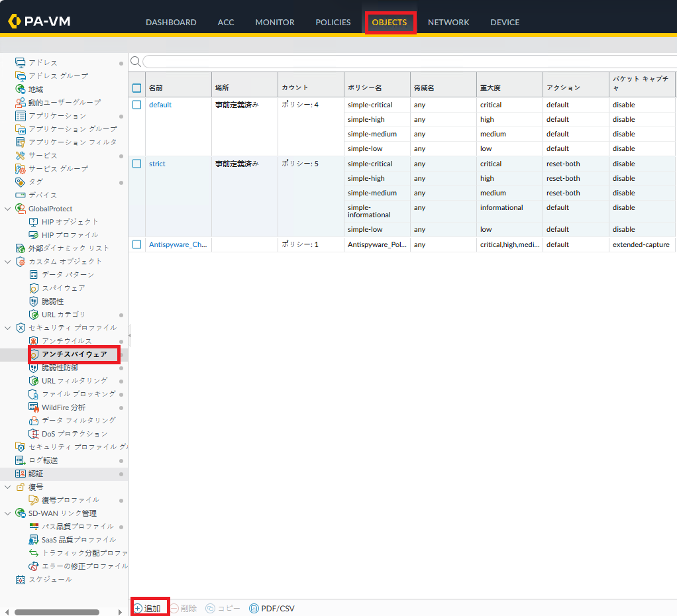677x616 pixels.
Task: Click the スケジュール calendar icon
Action: pyautogui.click(x=21, y=580)
